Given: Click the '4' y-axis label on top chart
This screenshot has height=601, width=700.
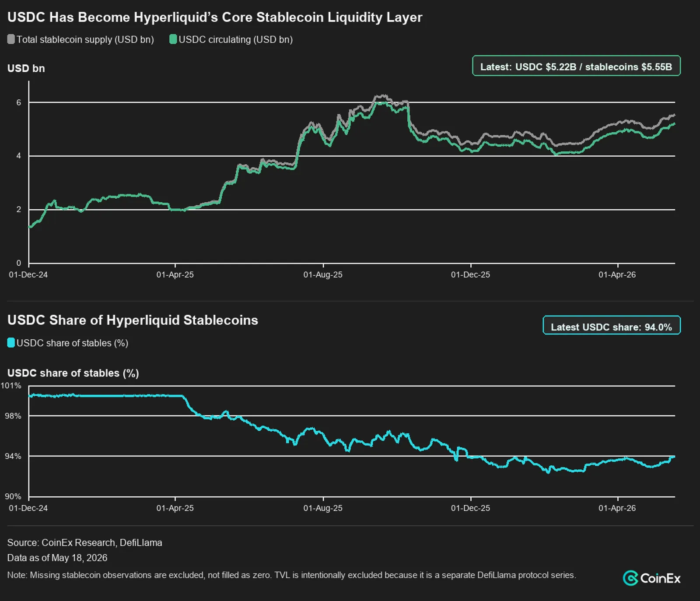Looking at the screenshot, I should (x=19, y=156).
